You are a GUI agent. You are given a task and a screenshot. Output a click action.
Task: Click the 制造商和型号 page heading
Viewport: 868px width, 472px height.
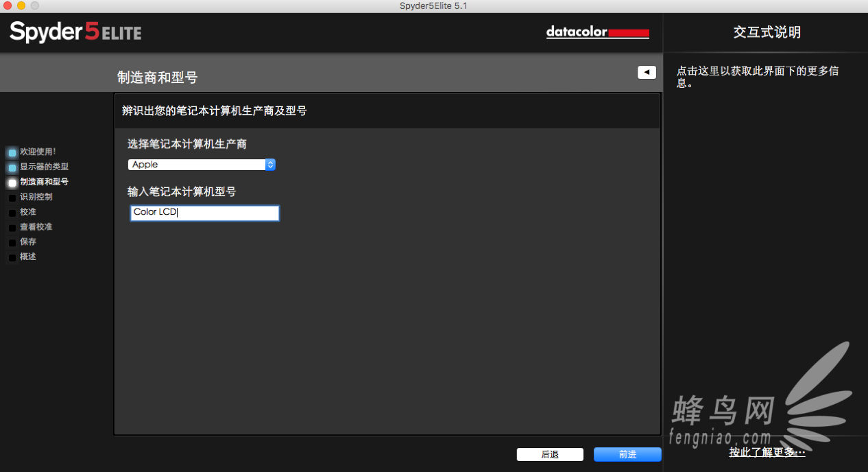pos(158,78)
